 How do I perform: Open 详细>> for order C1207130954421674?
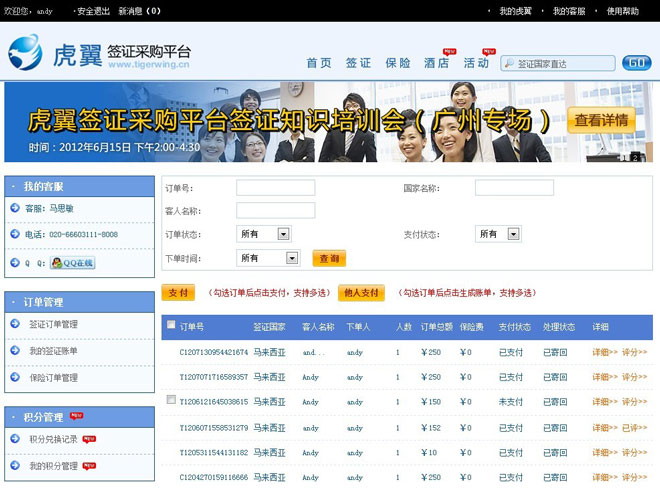pos(604,352)
